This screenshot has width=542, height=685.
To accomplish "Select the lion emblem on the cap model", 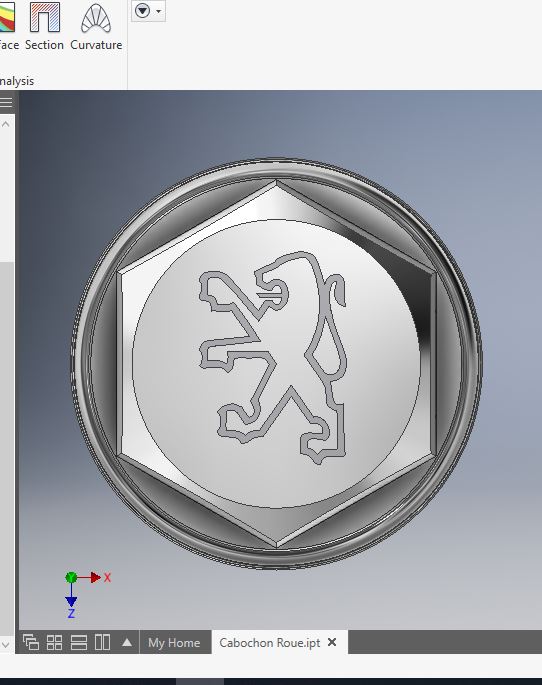I will pyautogui.click(x=274, y=356).
